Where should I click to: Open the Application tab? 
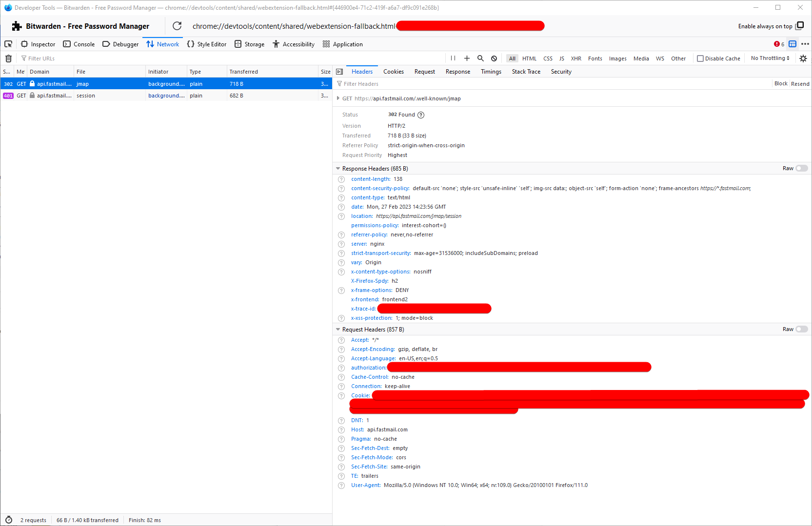pyautogui.click(x=343, y=44)
